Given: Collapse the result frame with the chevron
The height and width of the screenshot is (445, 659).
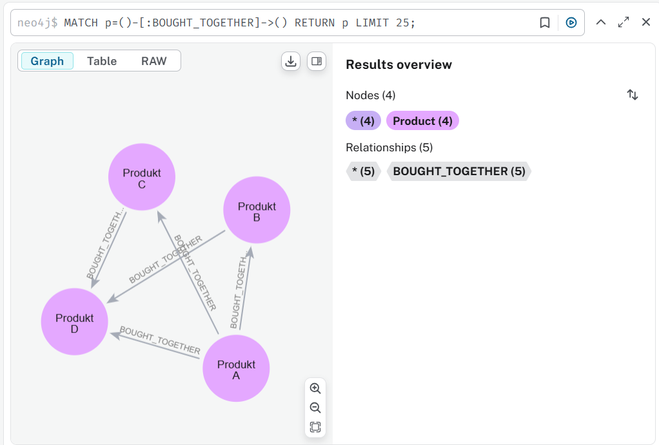Looking at the screenshot, I should coord(601,22).
